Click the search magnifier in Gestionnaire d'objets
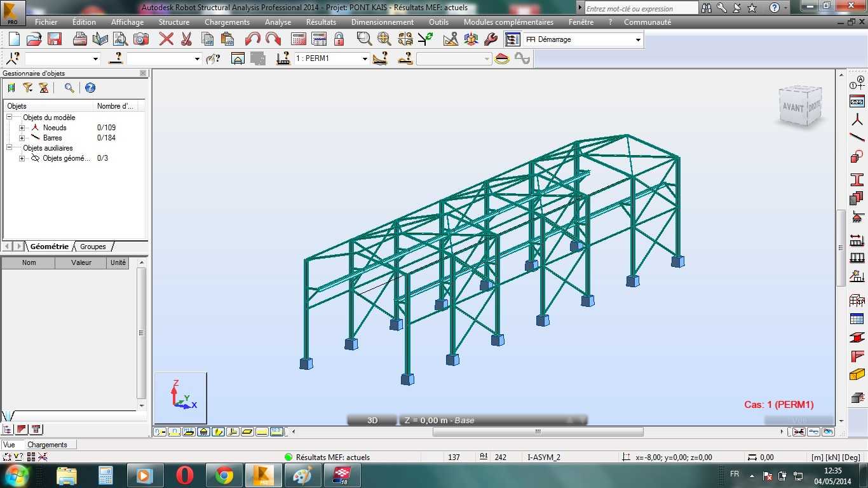This screenshot has height=488, width=868. pos(69,88)
